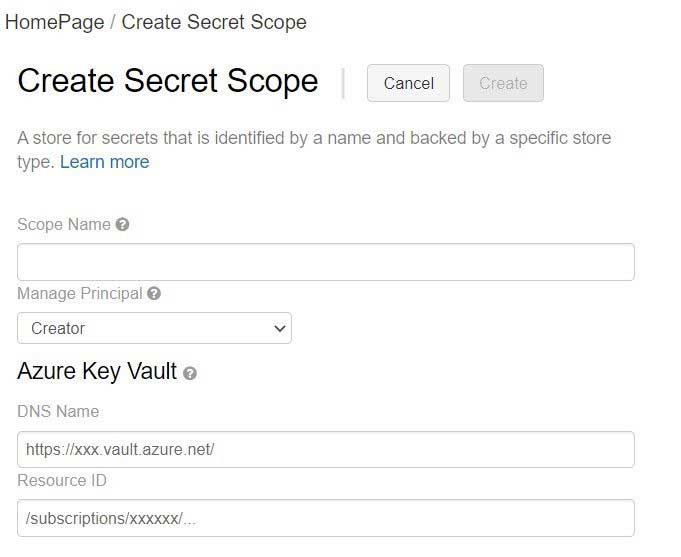The image size is (681, 557).
Task: Select the Resource ID input field
Action: click(326, 518)
